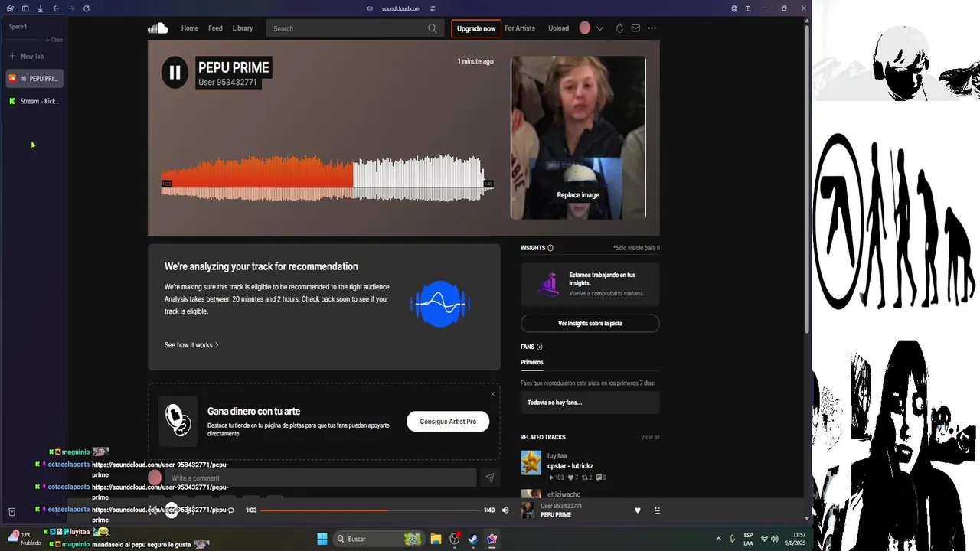Go to the Home page
The width and height of the screenshot is (980, 551).
pyautogui.click(x=190, y=28)
